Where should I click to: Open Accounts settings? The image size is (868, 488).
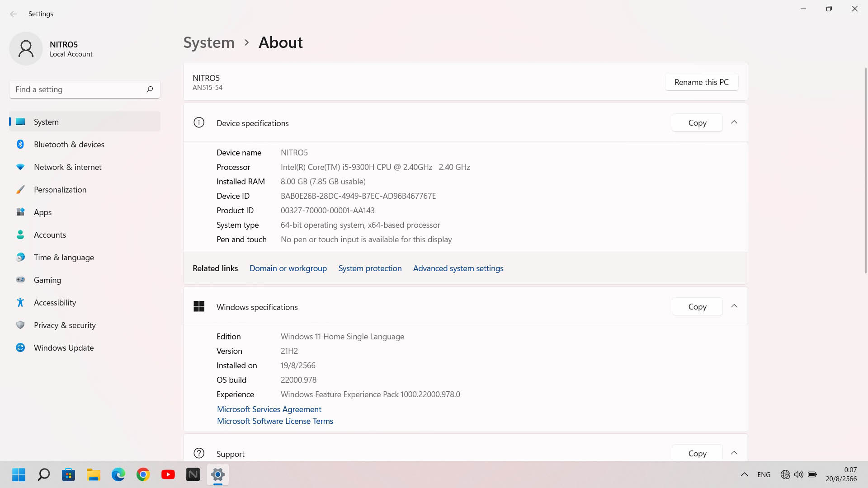pyautogui.click(x=85, y=235)
